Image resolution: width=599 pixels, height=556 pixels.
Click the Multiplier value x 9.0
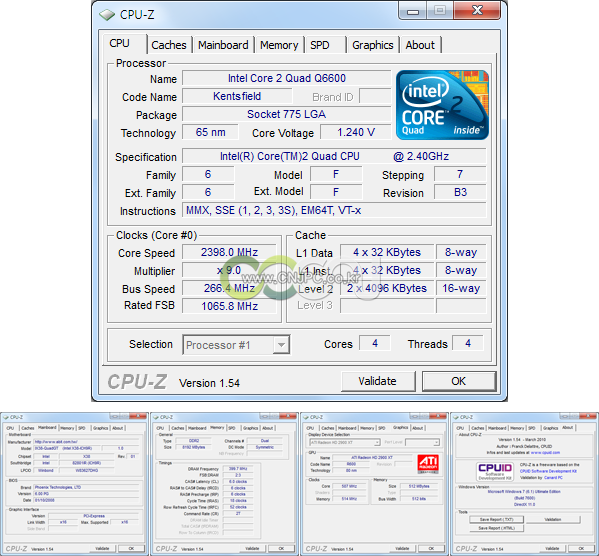coord(229,270)
